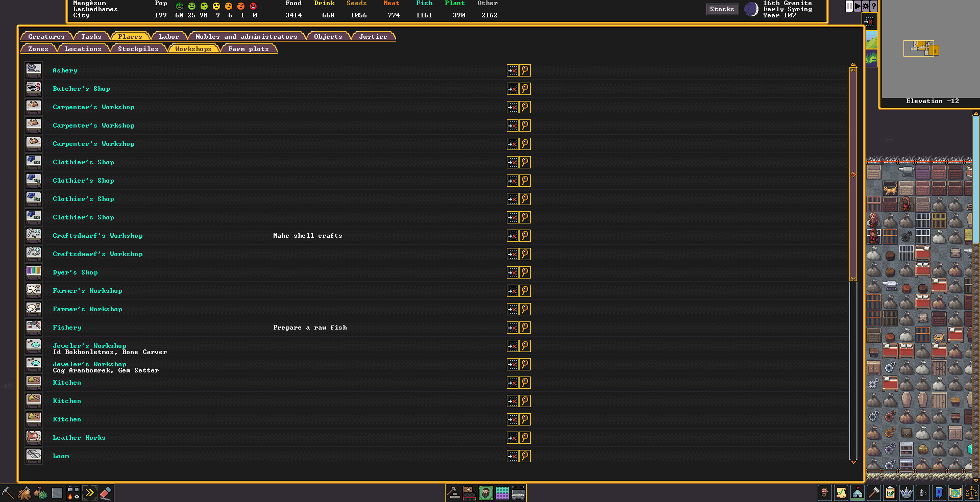
Task: Expand the double-chevron designation priority button
Action: (89, 493)
